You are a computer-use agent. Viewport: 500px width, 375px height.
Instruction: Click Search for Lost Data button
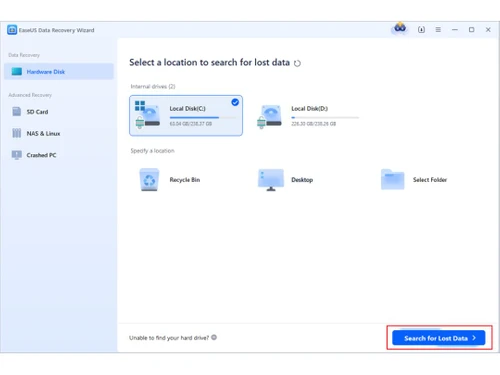[439, 338]
